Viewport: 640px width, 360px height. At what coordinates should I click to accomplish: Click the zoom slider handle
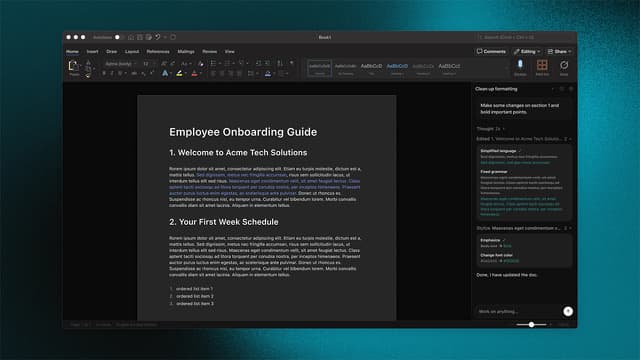pyautogui.click(x=531, y=324)
